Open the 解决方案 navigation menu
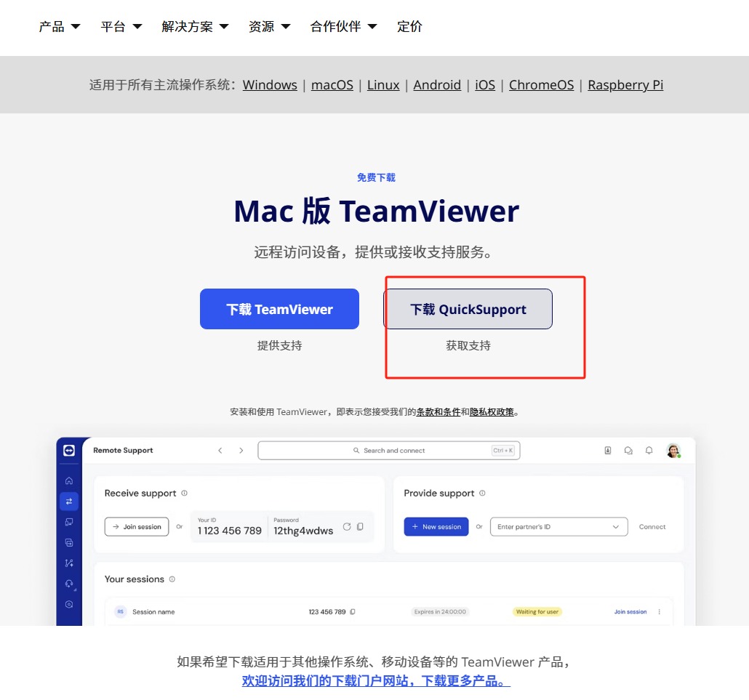Screen dimensions: 749x700 pyautogui.click(x=194, y=27)
